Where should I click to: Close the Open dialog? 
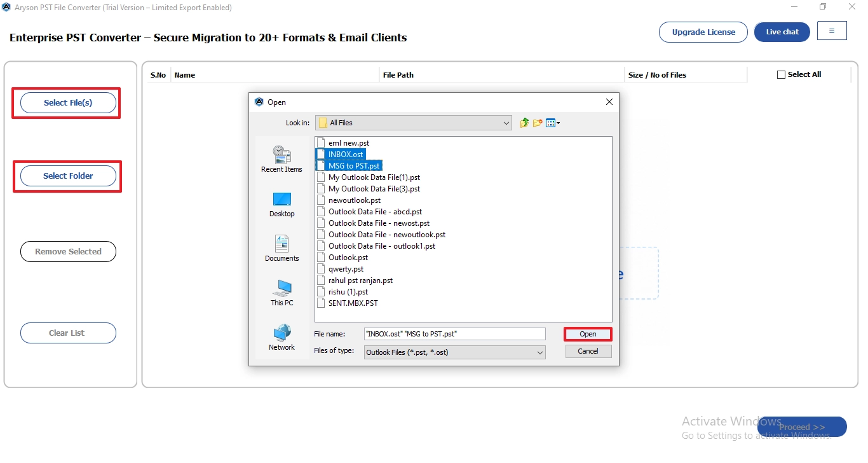(609, 102)
